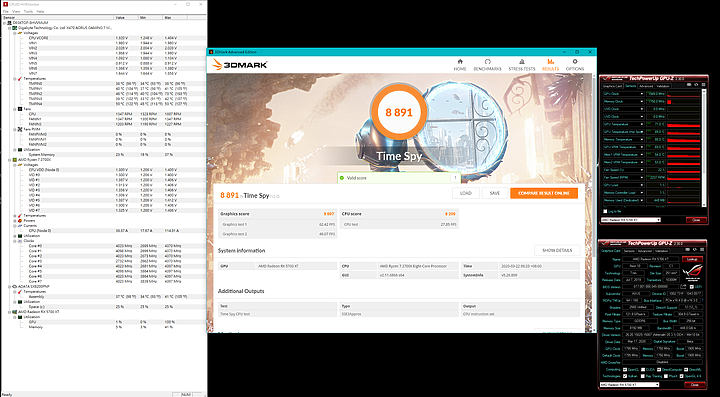Select the DESKTOP computer icon in HWMonitor

coord(9,22)
